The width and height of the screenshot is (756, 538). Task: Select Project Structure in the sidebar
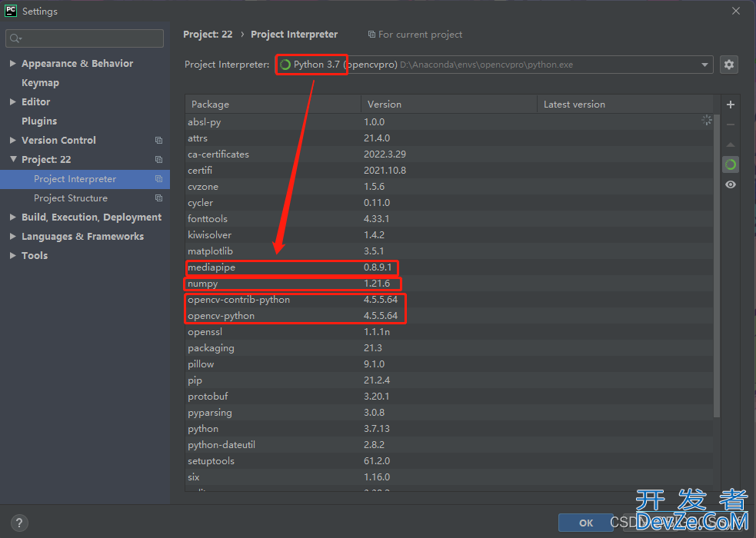pyautogui.click(x=85, y=198)
